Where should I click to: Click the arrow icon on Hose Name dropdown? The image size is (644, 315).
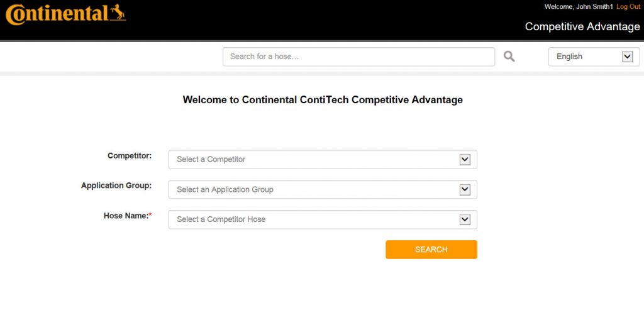(x=465, y=219)
